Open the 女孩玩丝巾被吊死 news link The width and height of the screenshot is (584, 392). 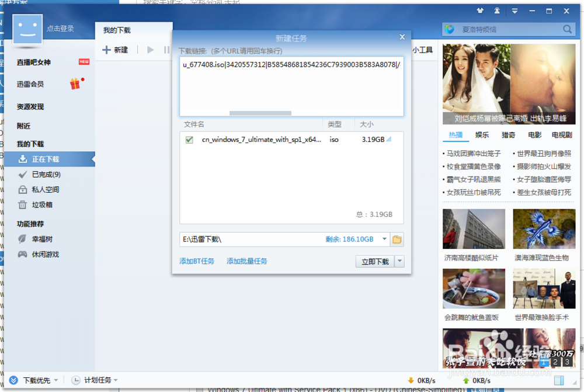click(474, 192)
